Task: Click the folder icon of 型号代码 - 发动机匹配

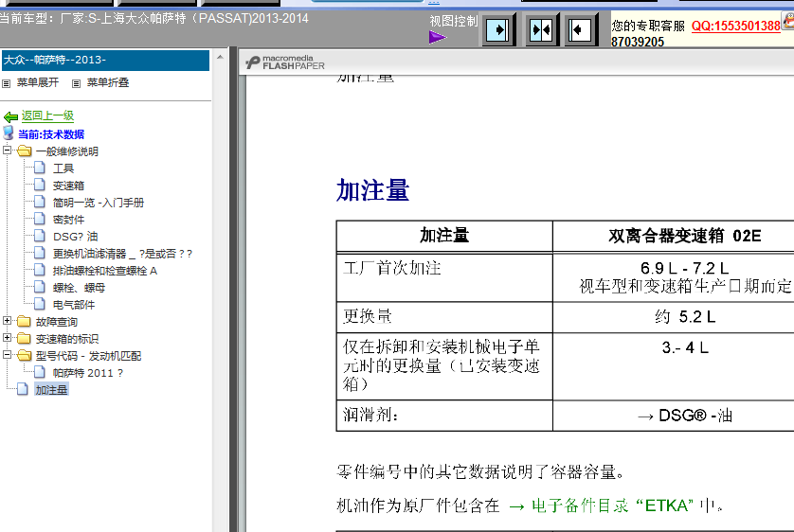Action: (x=24, y=355)
